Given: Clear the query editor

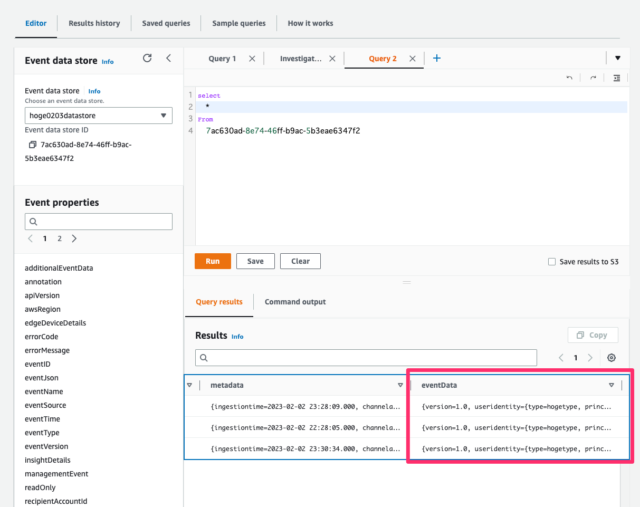Looking at the screenshot, I should point(300,261).
